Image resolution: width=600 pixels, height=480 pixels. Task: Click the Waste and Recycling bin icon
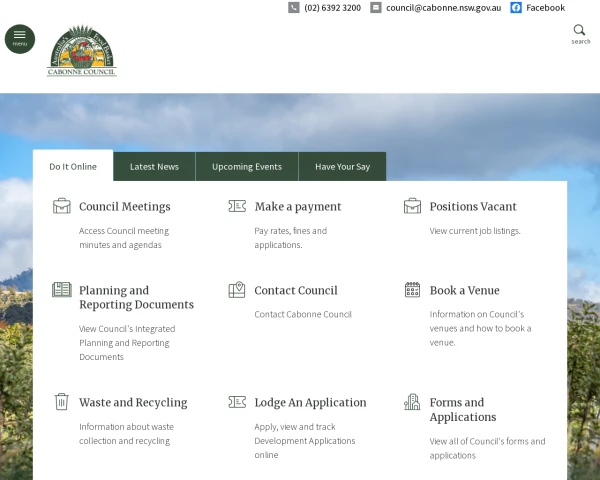click(x=62, y=402)
